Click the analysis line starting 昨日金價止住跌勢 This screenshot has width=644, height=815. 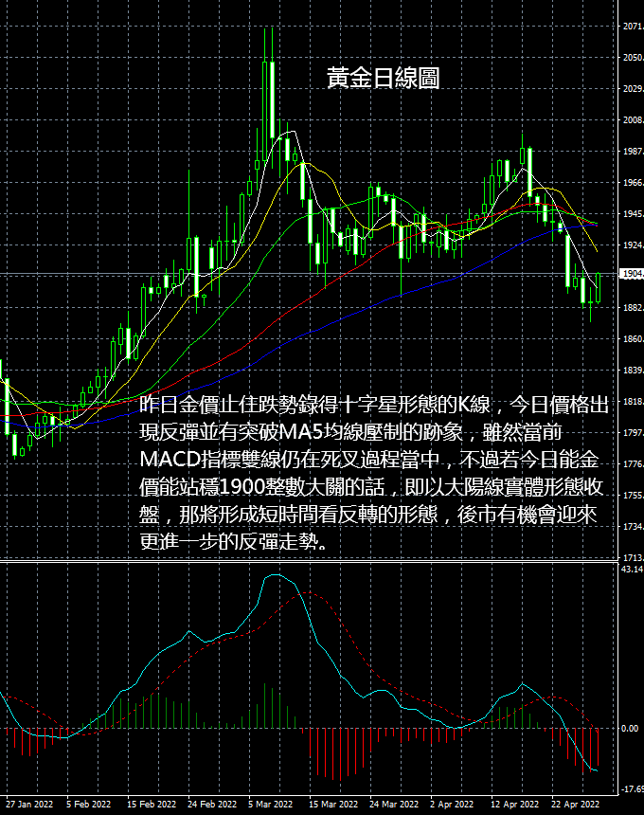coord(374,405)
